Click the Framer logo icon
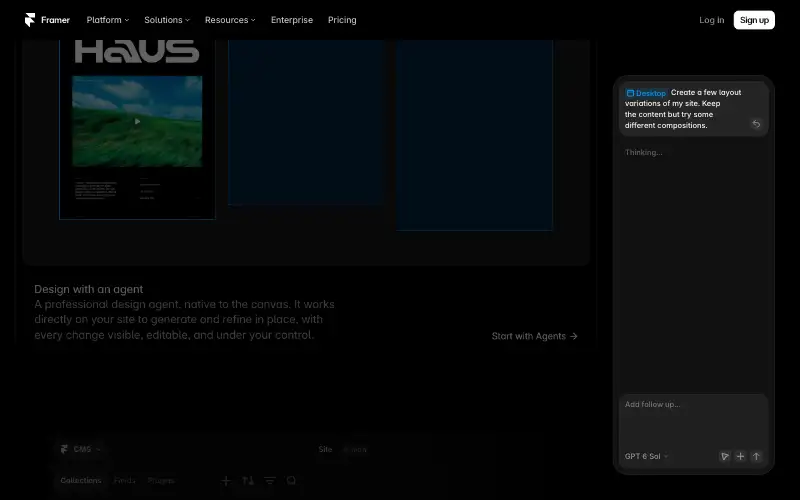Viewport: 800px width, 500px height. 30,20
